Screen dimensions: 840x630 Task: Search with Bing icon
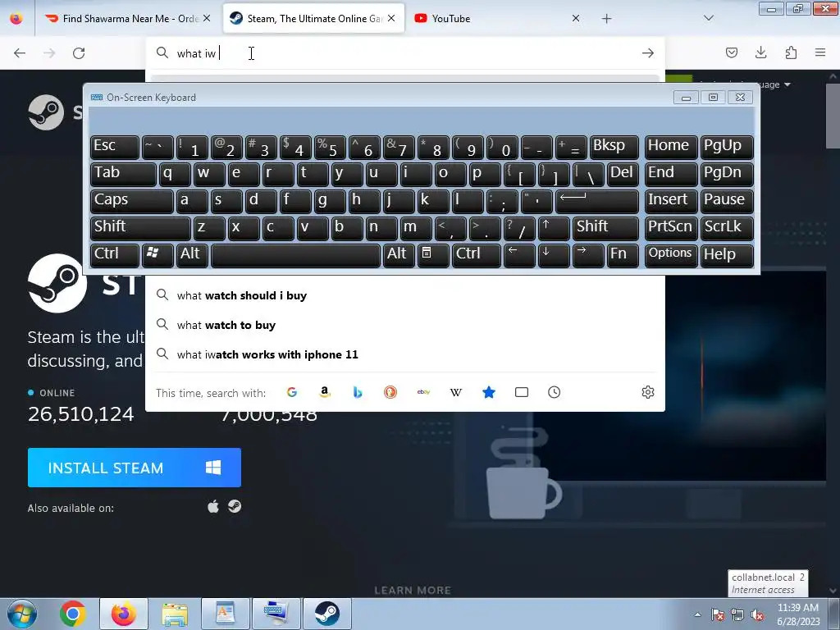[x=358, y=392]
